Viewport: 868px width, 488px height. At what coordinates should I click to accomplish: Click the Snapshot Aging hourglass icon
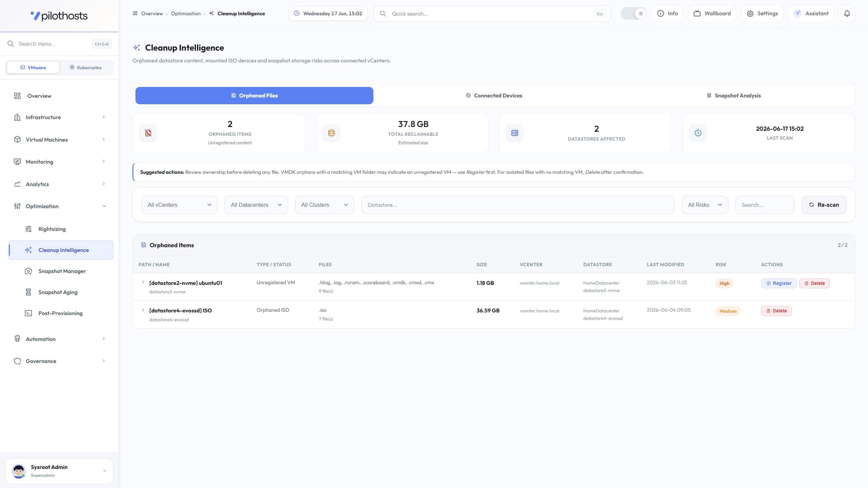point(29,292)
